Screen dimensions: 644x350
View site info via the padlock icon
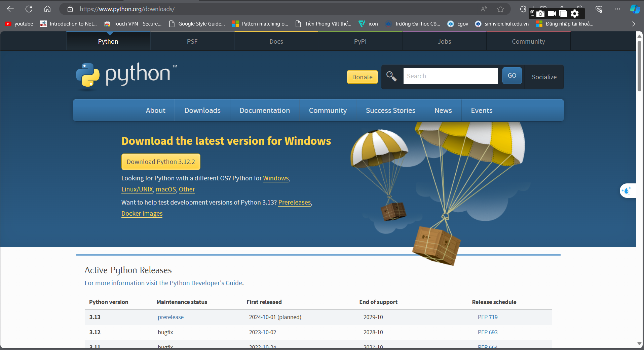[x=70, y=9]
